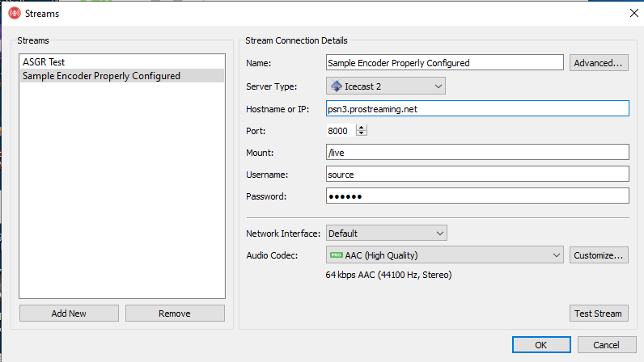Increase the port number with up arrow

pos(361,127)
